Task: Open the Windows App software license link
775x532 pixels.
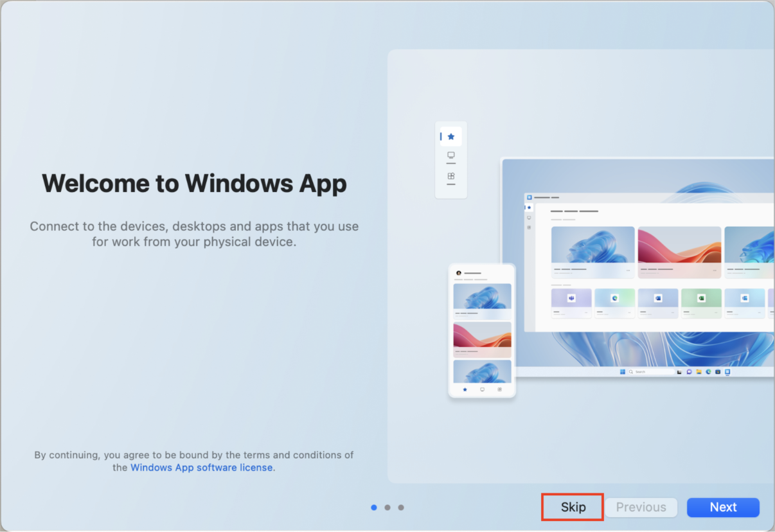Action: tap(201, 468)
